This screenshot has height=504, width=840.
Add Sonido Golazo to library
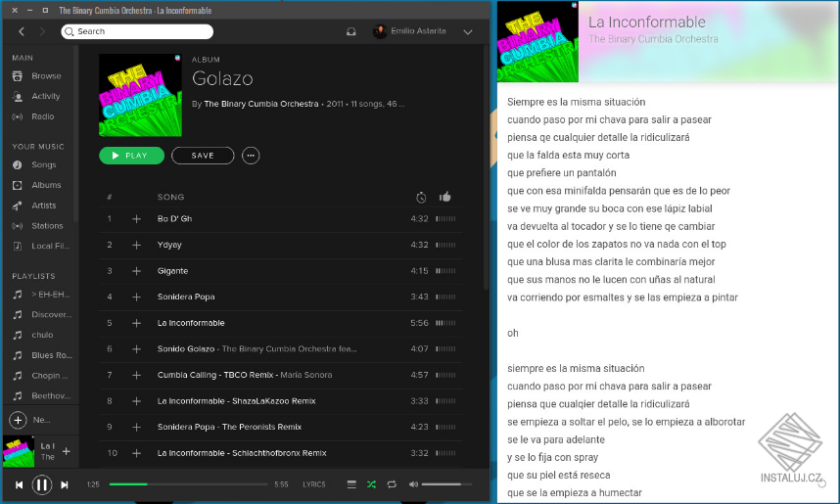(x=137, y=349)
